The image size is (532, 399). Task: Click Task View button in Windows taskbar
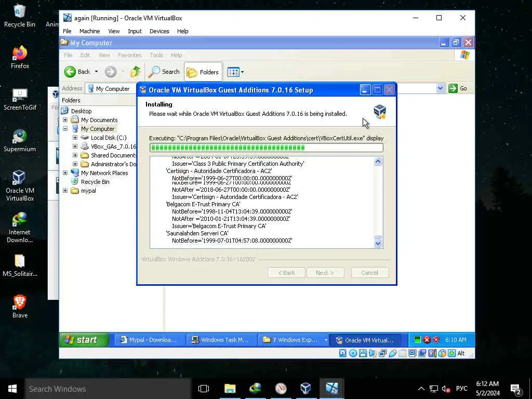(x=204, y=389)
